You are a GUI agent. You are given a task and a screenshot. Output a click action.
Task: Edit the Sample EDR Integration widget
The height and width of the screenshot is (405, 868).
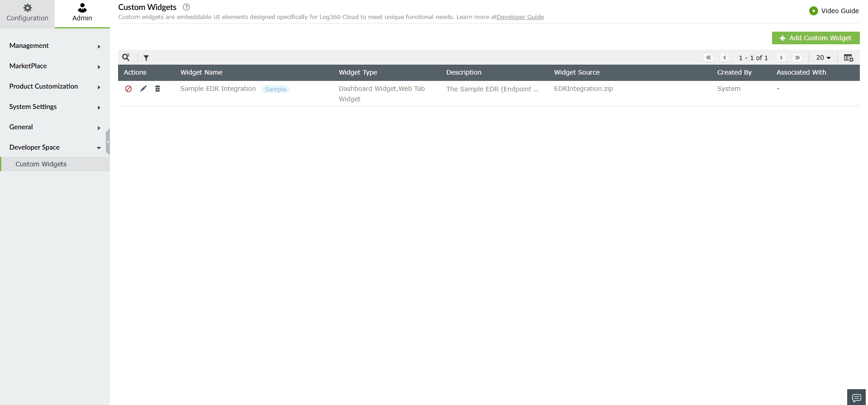pos(143,89)
